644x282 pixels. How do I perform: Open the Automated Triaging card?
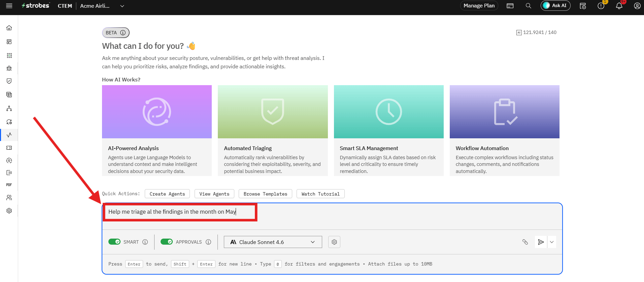[273, 131]
